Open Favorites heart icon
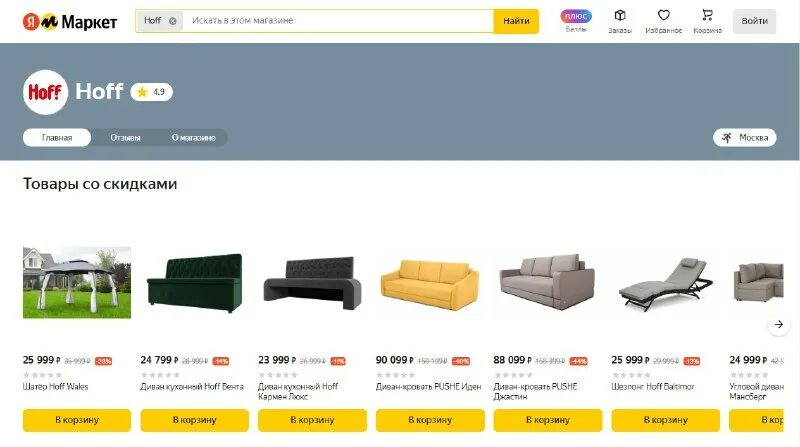Viewport: 800px width, 447px height. pos(663,15)
